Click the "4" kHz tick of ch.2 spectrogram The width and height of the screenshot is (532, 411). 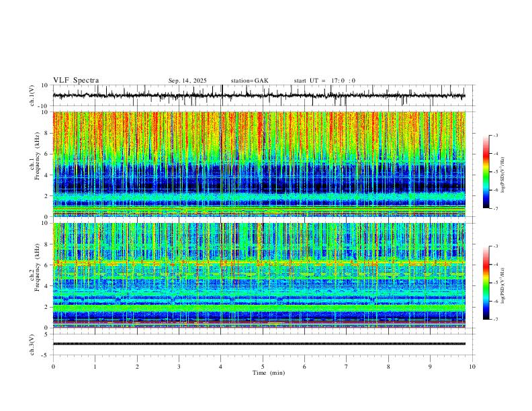[x=47, y=286]
